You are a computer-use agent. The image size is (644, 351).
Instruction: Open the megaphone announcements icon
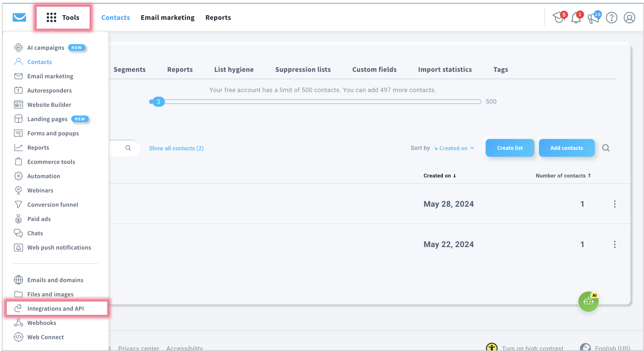(594, 17)
